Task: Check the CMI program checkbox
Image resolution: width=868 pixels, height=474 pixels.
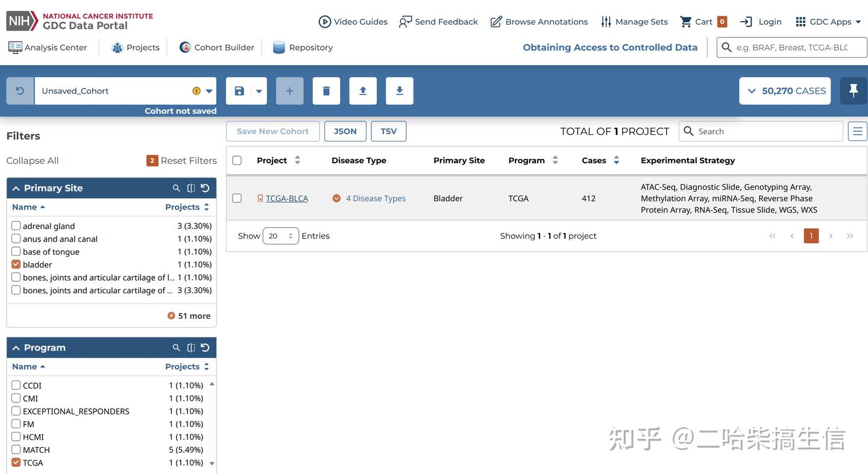Action: pos(16,398)
